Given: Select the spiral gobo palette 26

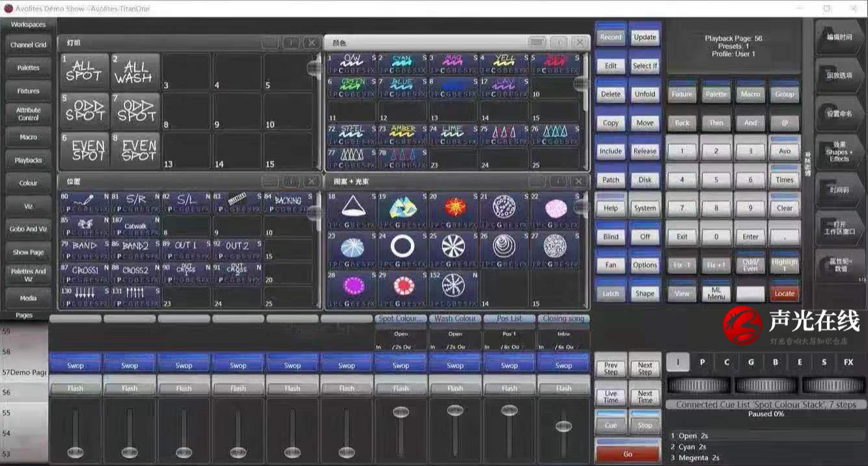Looking at the screenshot, I should (504, 249).
